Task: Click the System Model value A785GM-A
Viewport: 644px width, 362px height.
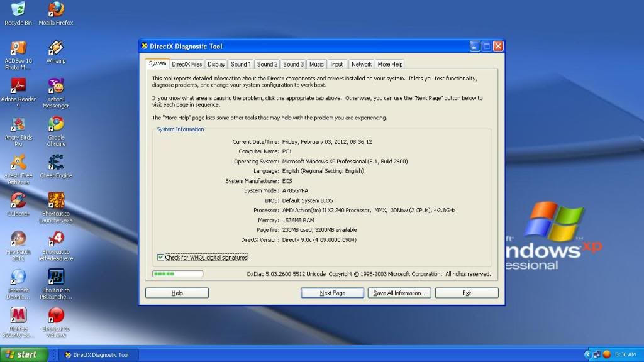Action: (x=295, y=190)
